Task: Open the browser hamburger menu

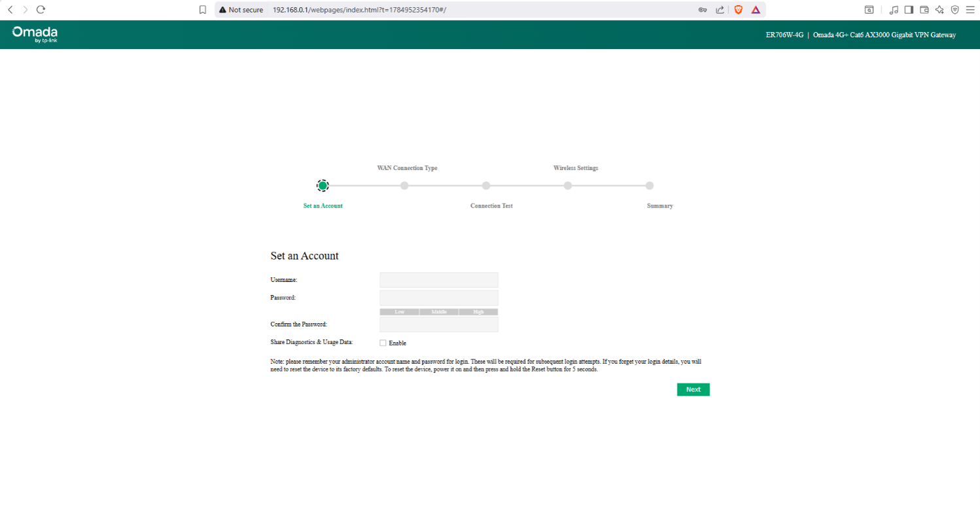Action: tap(970, 10)
